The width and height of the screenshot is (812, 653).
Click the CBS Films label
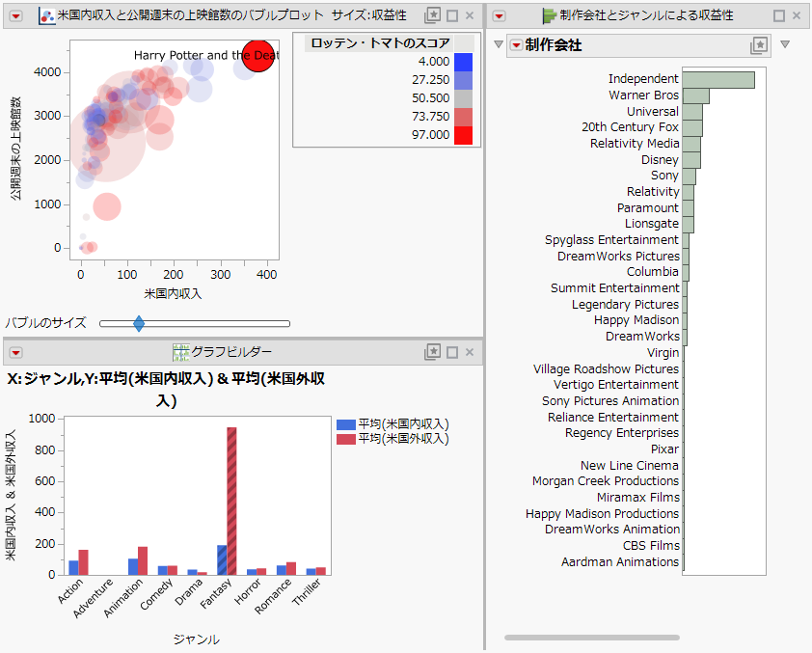[x=651, y=545]
